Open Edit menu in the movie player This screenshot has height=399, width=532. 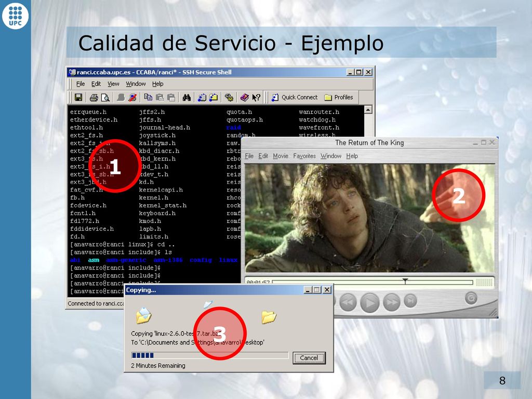coord(263,156)
